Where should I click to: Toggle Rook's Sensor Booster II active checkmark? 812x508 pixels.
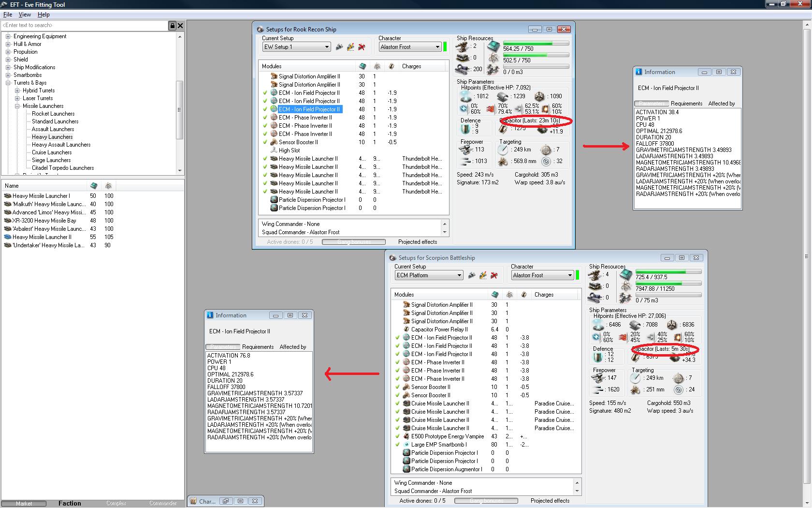coord(265,142)
